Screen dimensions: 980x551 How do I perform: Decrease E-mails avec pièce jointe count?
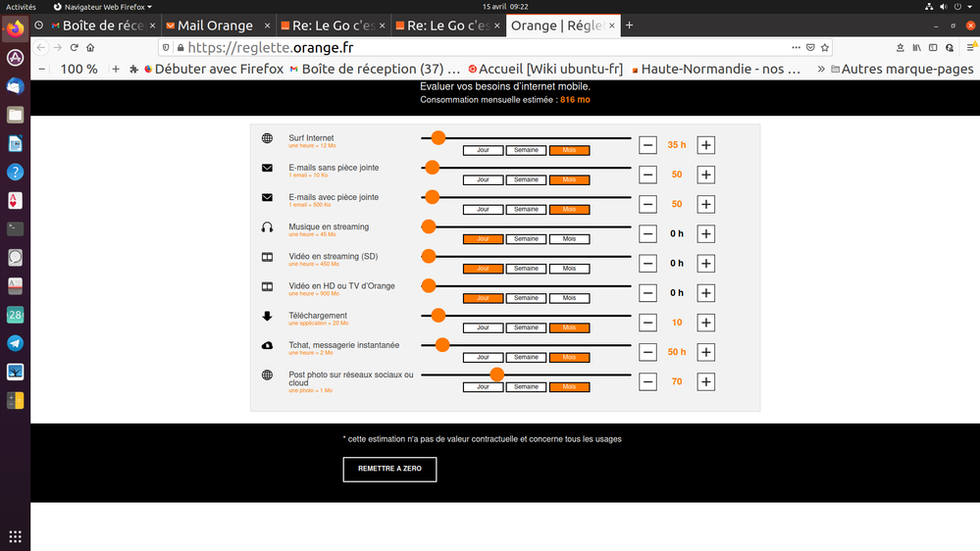[647, 204]
